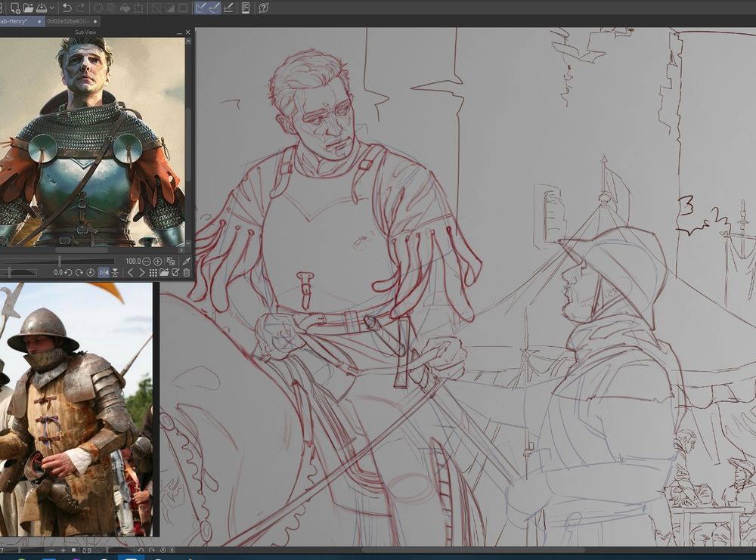This screenshot has height=560, width=756.
Task: Click the Deselect toolbar icon
Action: [156, 8]
